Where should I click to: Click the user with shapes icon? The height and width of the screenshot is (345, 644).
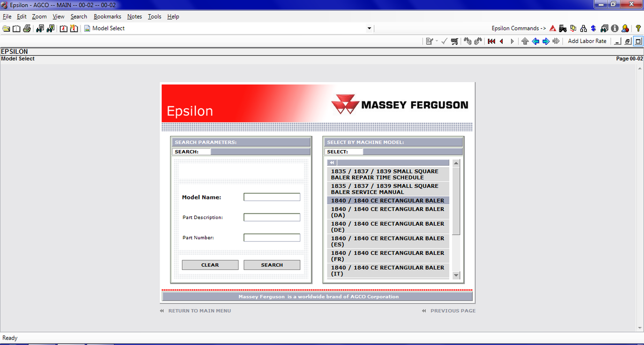click(625, 28)
